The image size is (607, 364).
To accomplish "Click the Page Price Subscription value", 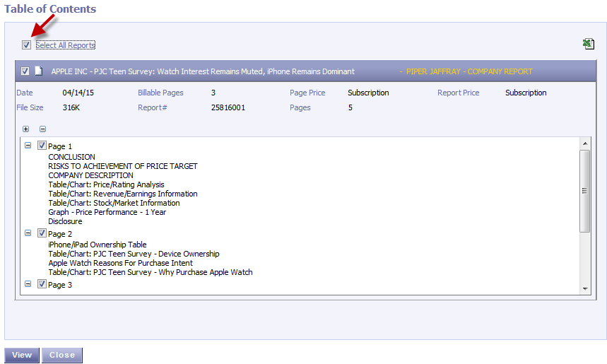I will [368, 93].
